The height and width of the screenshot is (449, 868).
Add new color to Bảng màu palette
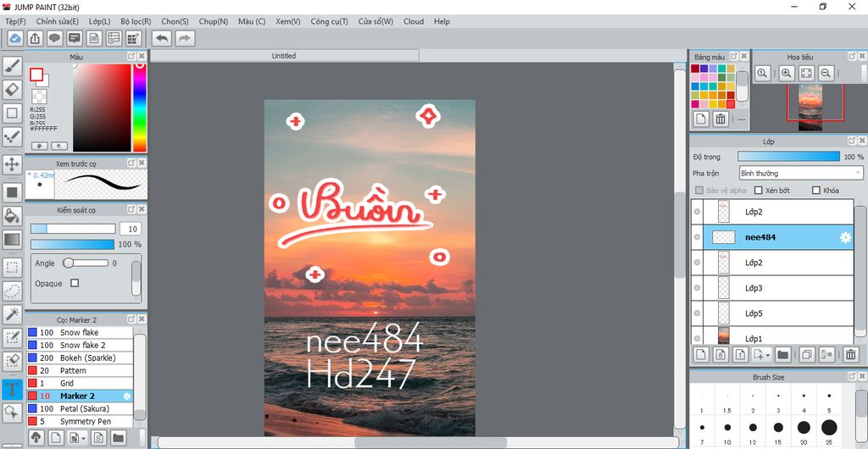[701, 119]
